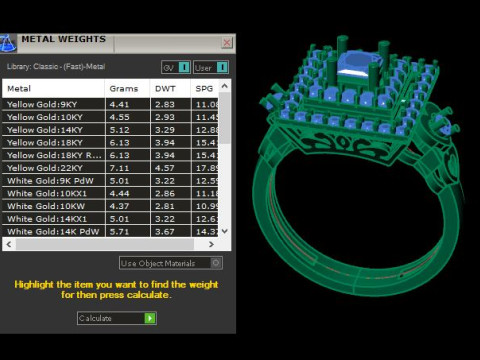Screen dimensions: 480x360
Task: Select the blue center stone on ring
Action: pyautogui.click(x=357, y=65)
